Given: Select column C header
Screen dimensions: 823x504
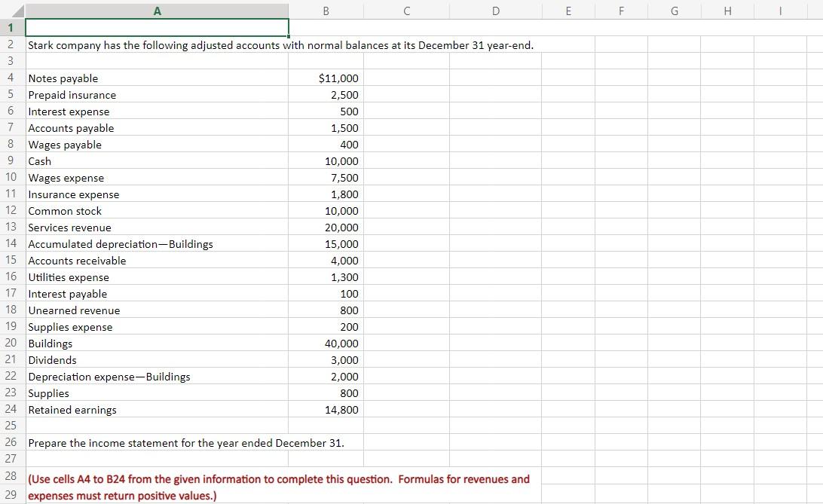Looking at the screenshot, I should click(406, 11).
